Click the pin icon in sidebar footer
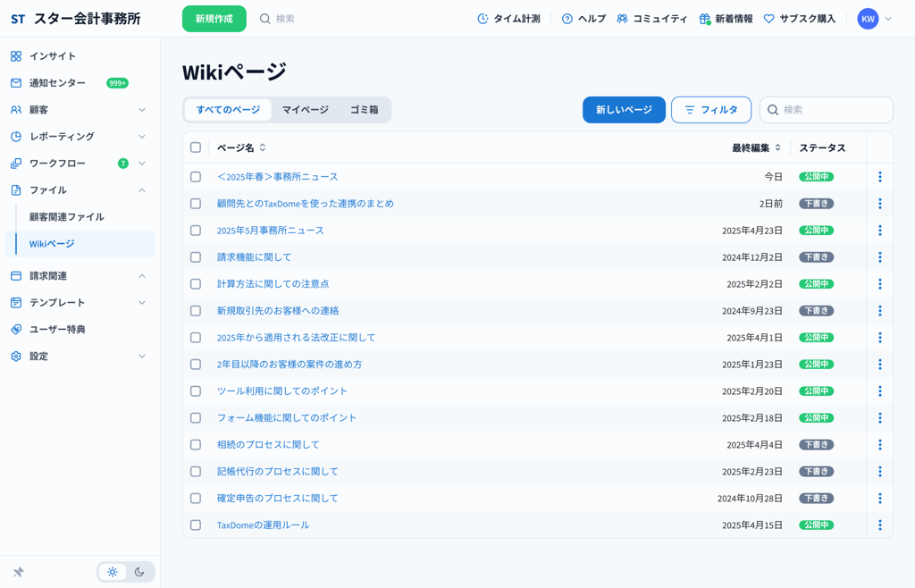This screenshot has width=915, height=588. [18, 572]
